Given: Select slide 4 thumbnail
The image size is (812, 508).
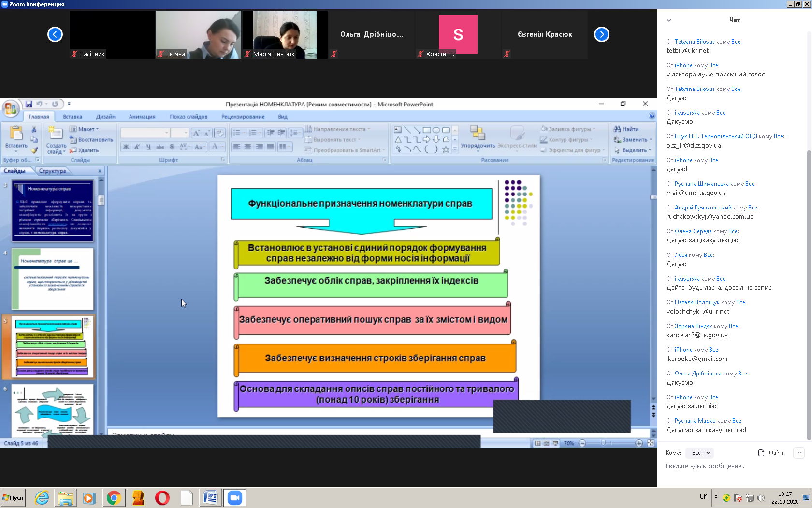Looking at the screenshot, I should (53, 279).
